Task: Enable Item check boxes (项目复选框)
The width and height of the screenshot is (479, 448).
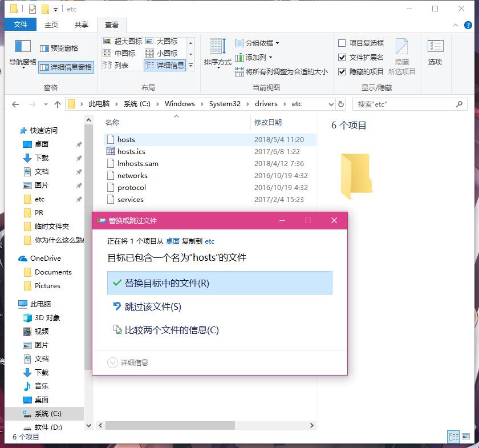Action: pos(361,43)
